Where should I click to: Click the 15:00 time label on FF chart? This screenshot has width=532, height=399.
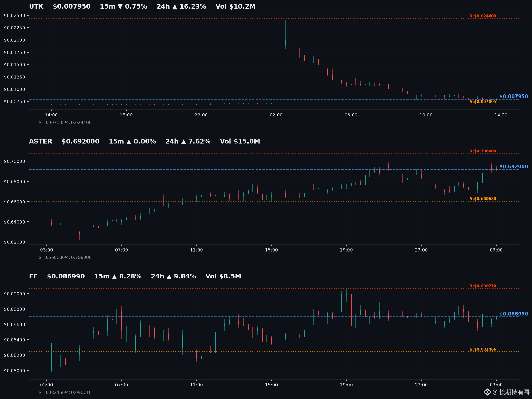[271, 385]
